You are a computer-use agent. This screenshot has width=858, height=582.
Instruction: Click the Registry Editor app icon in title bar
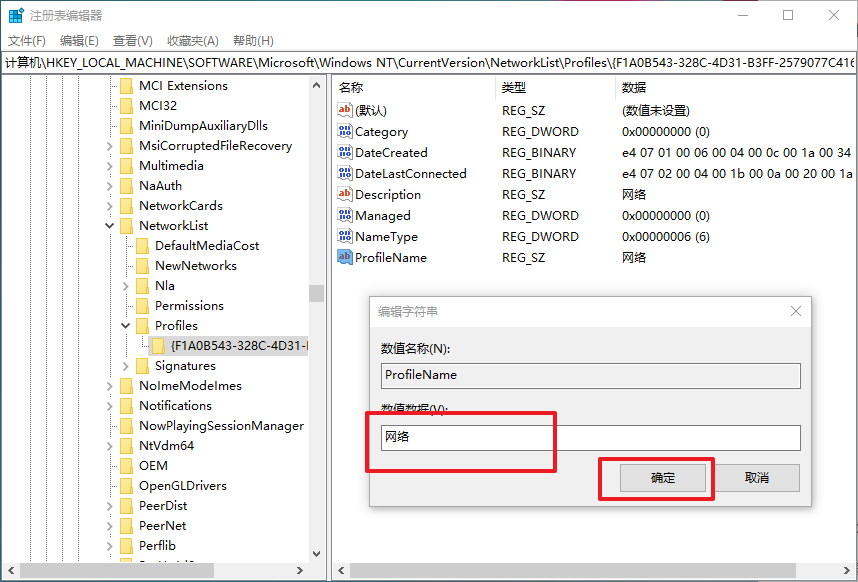[16, 16]
